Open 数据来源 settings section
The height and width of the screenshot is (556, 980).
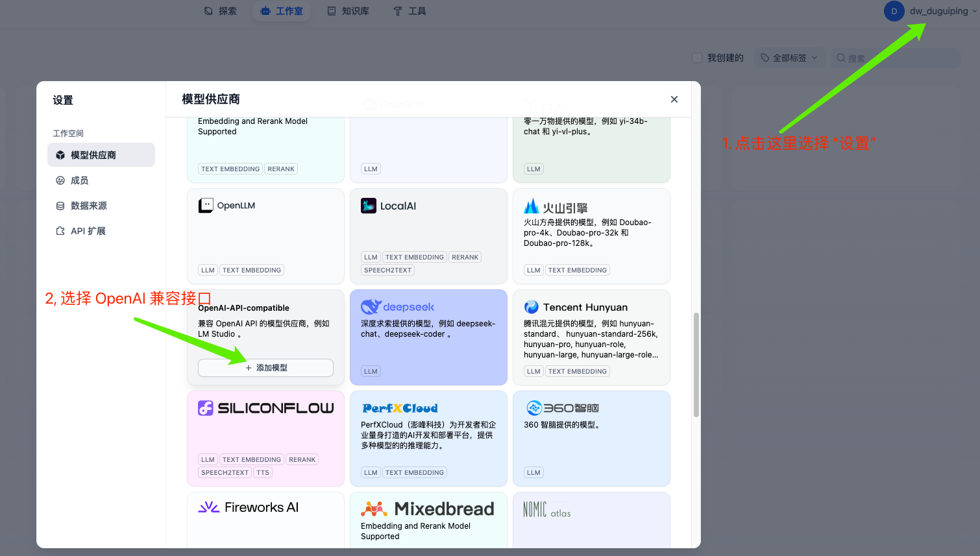point(89,206)
